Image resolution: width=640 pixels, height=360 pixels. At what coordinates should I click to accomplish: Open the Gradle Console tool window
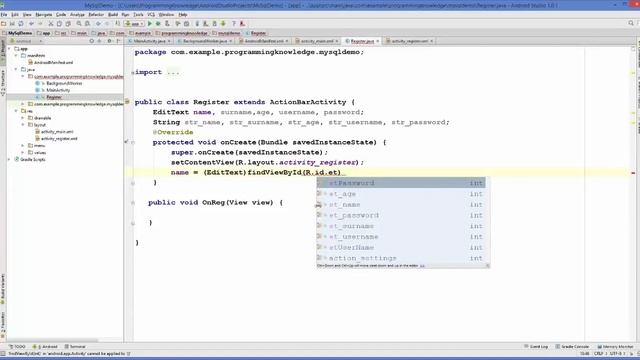[572, 347]
